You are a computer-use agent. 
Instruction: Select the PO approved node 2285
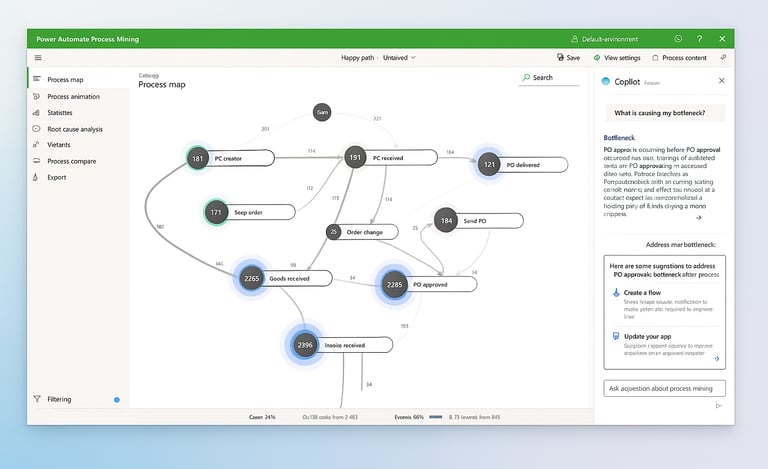pyautogui.click(x=430, y=284)
